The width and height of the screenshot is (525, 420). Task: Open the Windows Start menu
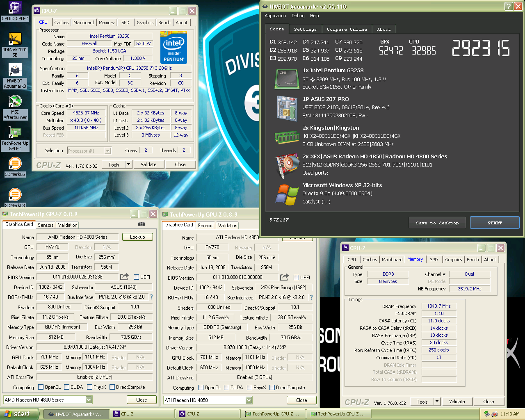(x=21, y=414)
